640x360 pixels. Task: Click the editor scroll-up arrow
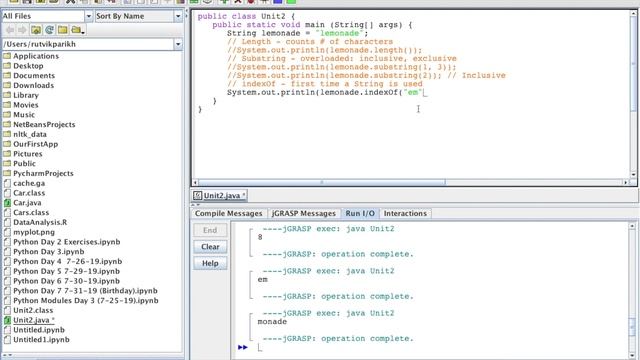pyautogui.click(x=633, y=13)
